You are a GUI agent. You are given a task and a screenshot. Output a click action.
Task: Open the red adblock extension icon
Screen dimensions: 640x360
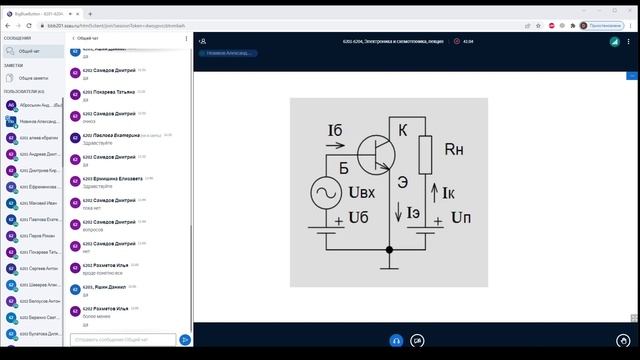tap(551, 26)
